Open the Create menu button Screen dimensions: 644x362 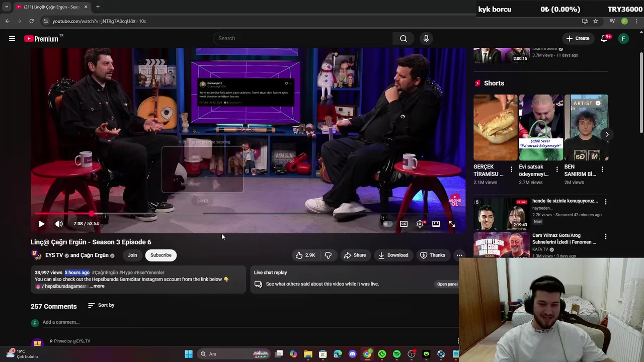(577, 38)
